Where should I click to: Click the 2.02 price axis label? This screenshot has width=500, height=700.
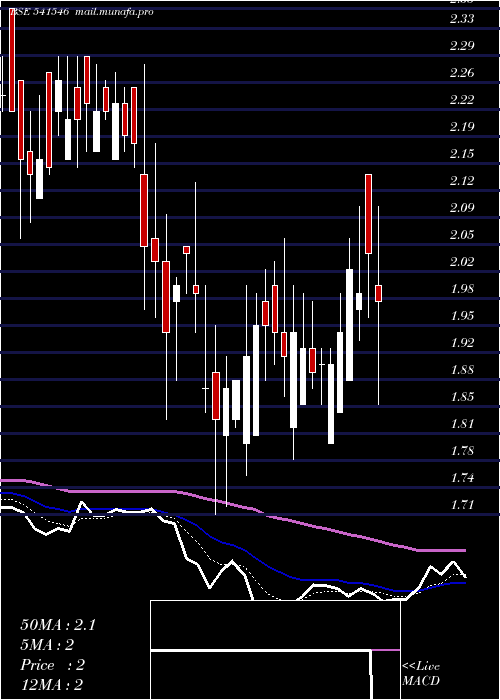point(462,262)
